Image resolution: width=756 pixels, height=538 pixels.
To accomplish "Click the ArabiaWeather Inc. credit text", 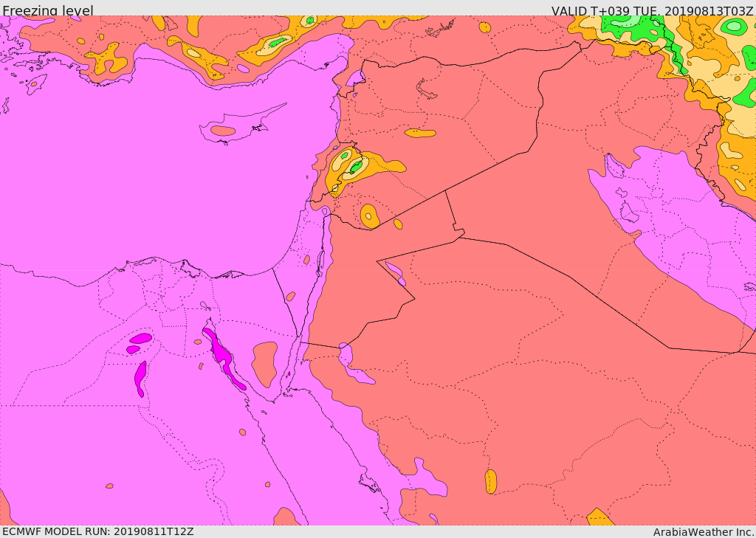I will tap(703, 531).
